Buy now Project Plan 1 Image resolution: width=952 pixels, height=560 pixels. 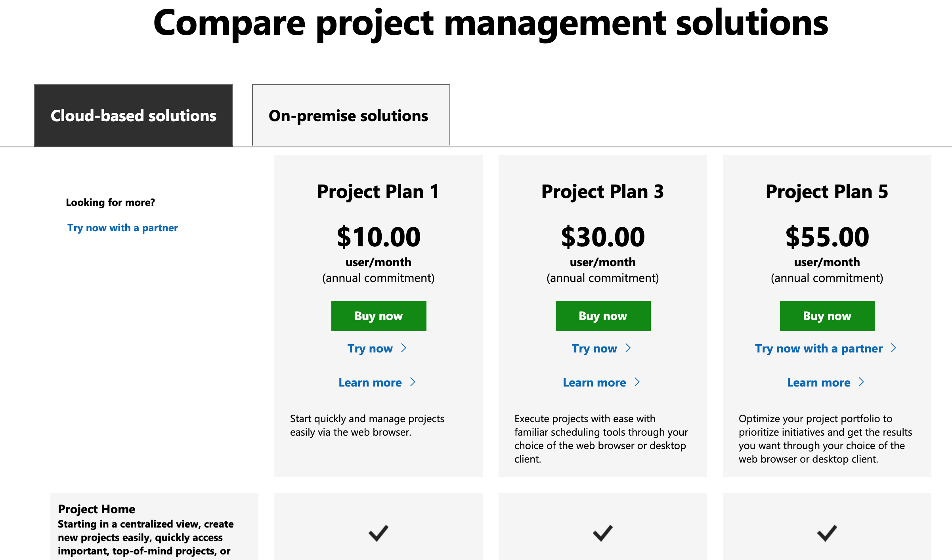tap(379, 316)
